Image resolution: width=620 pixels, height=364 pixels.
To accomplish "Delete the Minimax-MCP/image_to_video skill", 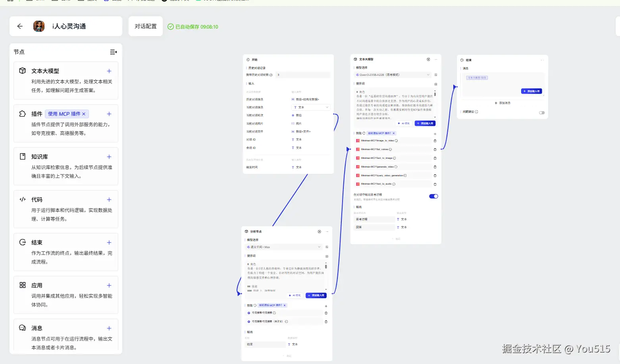I will tap(435, 141).
